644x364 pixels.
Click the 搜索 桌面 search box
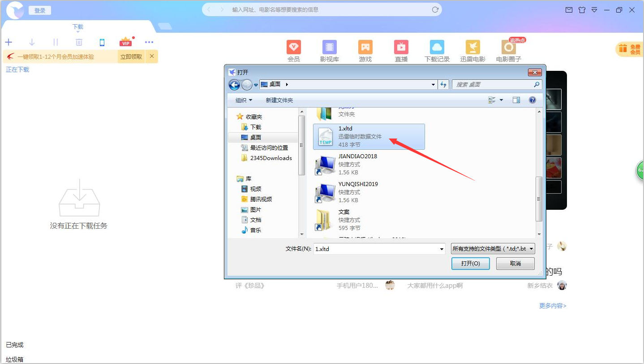click(x=497, y=84)
